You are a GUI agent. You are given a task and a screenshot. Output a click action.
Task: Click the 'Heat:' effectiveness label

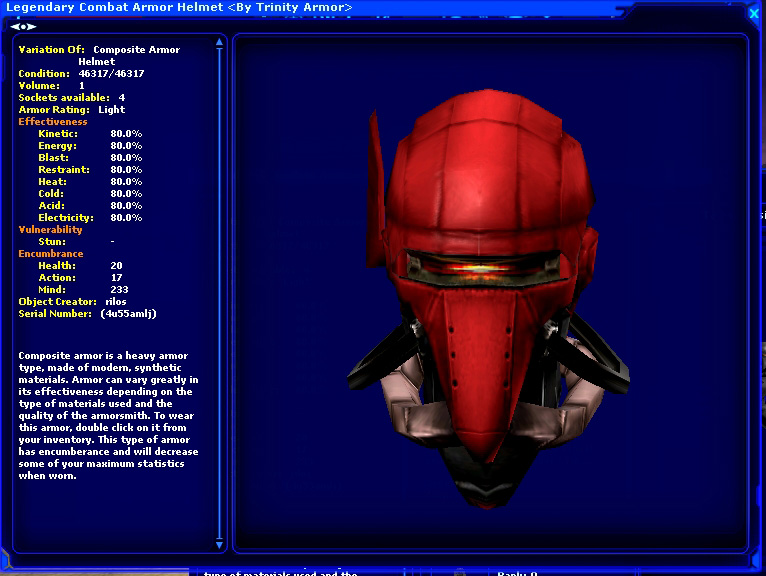tap(52, 182)
